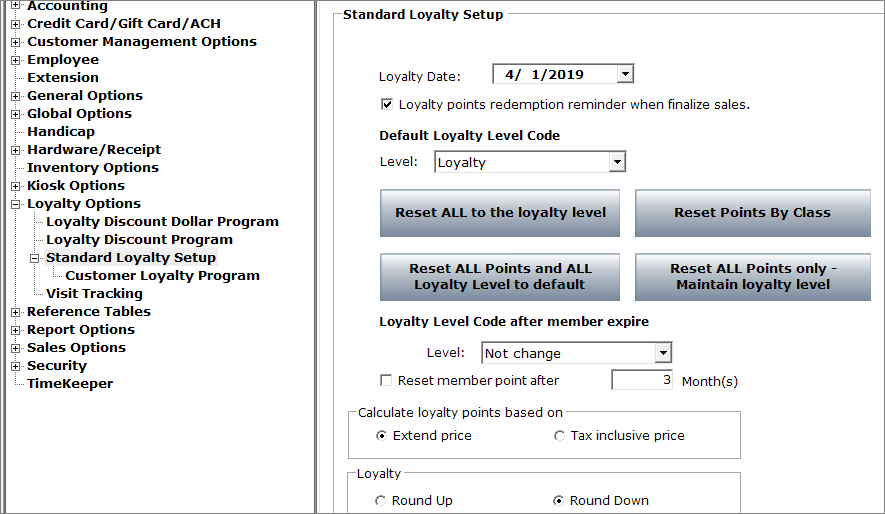
Task: Click Reset ALL Points only button
Action: click(753, 276)
